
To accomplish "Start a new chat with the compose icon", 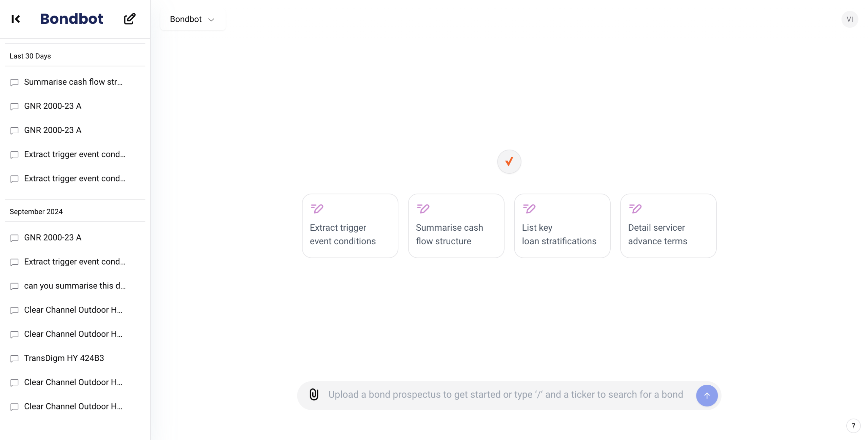I will 130,19.
